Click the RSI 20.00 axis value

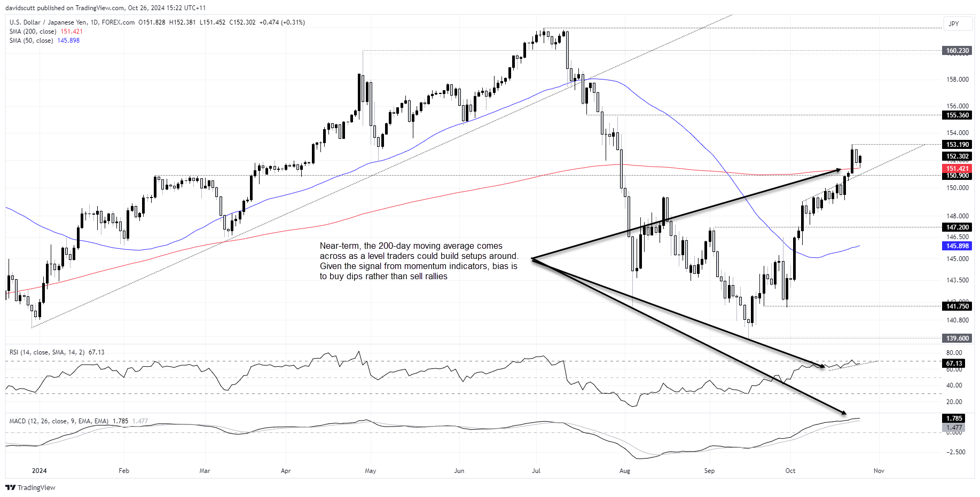(954, 402)
